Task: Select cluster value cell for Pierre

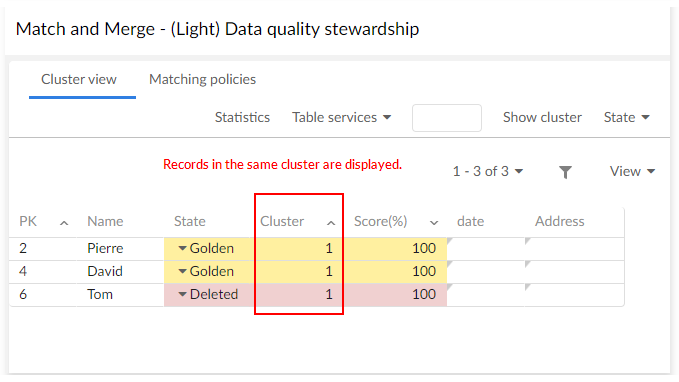Action: pos(298,248)
